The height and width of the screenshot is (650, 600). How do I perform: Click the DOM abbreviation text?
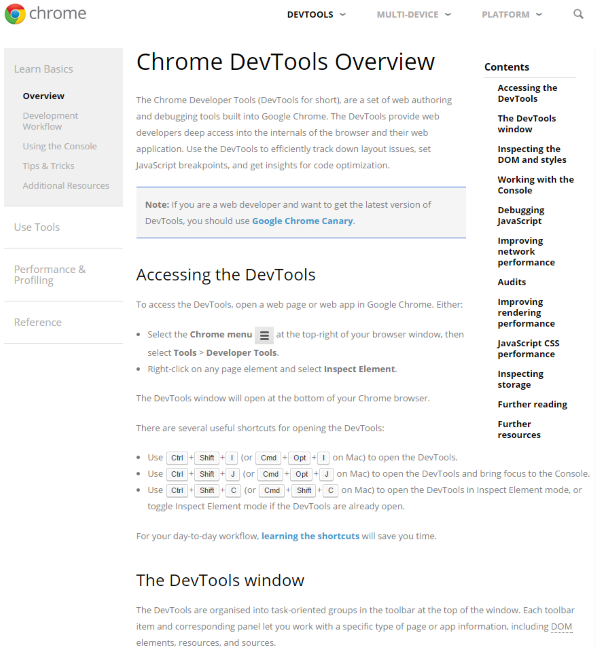click(x=561, y=627)
